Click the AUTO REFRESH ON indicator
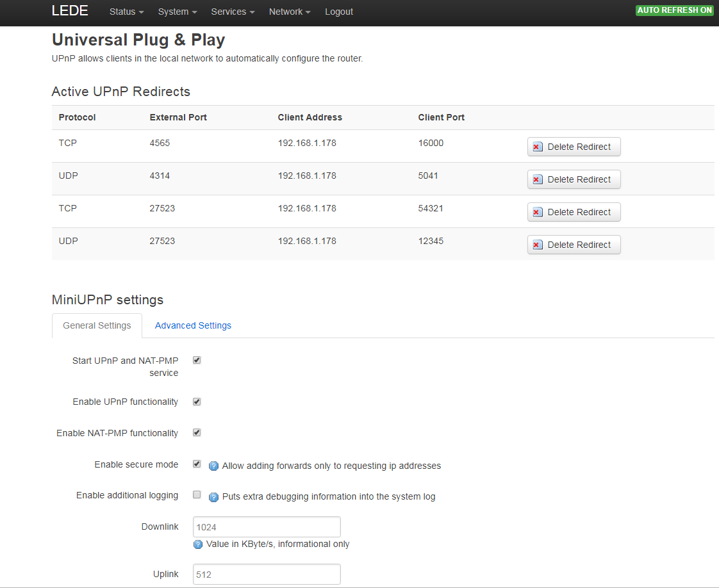 [x=674, y=10]
